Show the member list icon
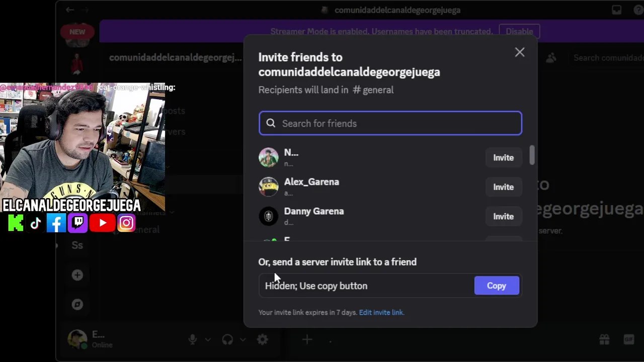The height and width of the screenshot is (362, 644). [x=551, y=58]
